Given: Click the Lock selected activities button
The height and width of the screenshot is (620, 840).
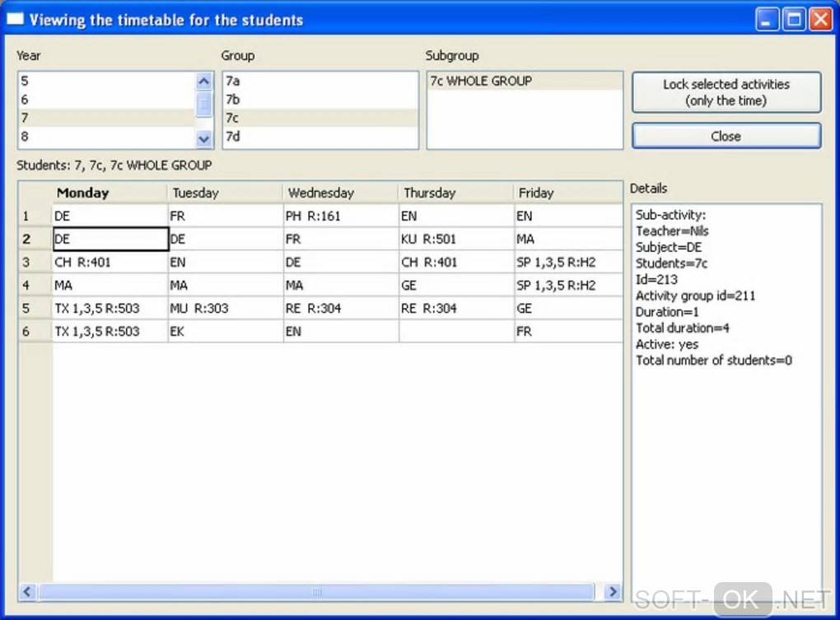Looking at the screenshot, I should click(x=726, y=92).
